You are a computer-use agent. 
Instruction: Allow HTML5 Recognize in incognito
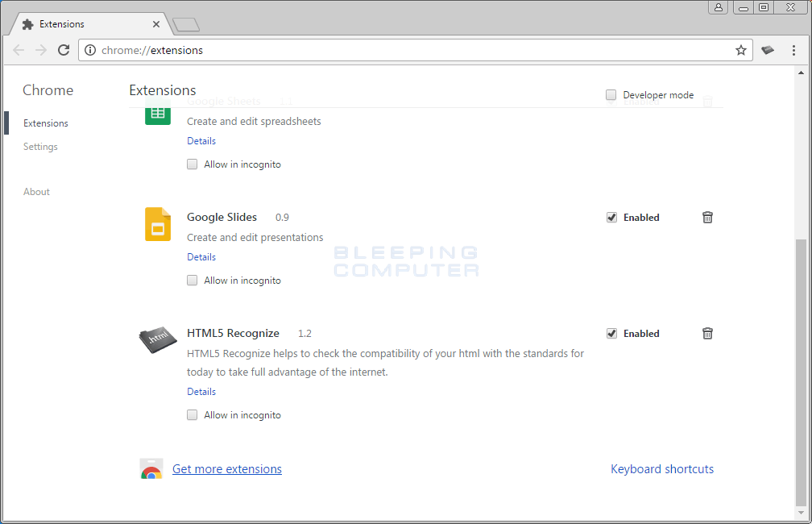(x=192, y=415)
